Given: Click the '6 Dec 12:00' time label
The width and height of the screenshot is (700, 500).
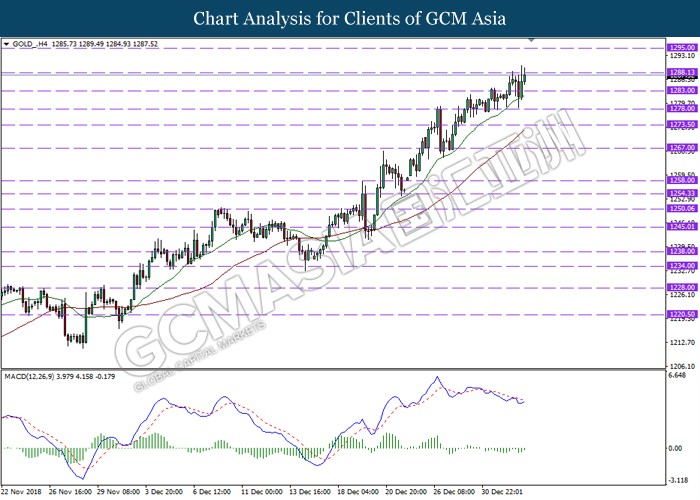Looking at the screenshot, I should tap(212, 492).
